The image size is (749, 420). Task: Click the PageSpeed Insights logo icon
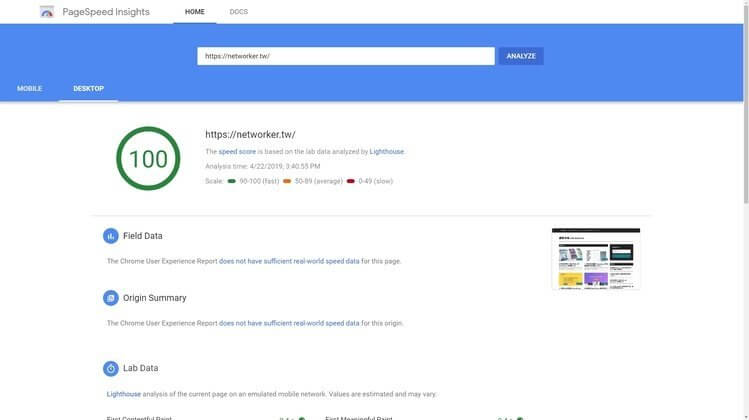pos(47,12)
